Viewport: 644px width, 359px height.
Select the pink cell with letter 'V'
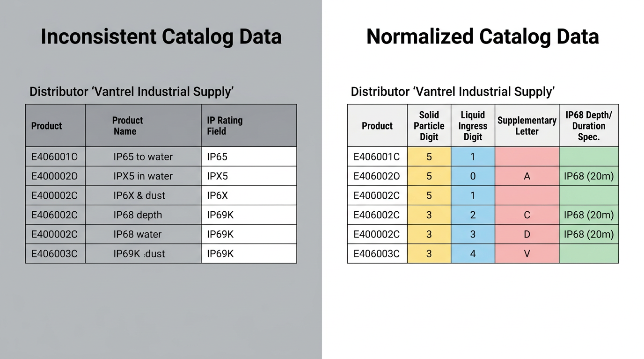pyautogui.click(x=527, y=254)
